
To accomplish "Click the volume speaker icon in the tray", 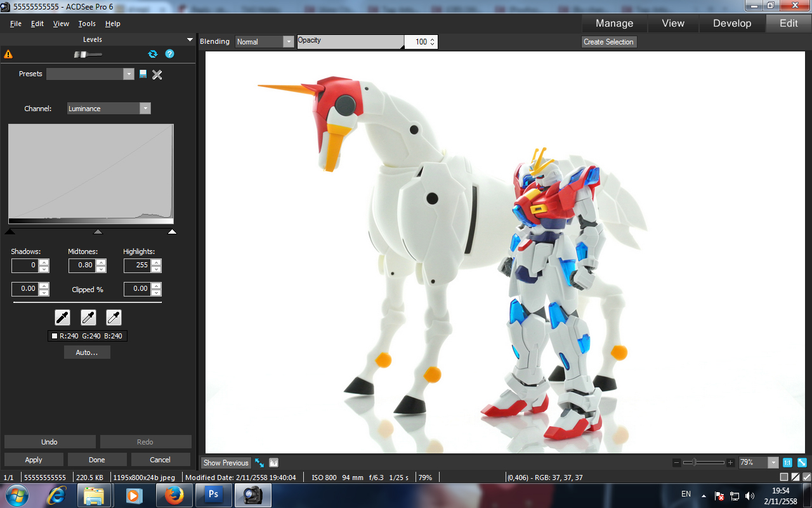I will [750, 495].
